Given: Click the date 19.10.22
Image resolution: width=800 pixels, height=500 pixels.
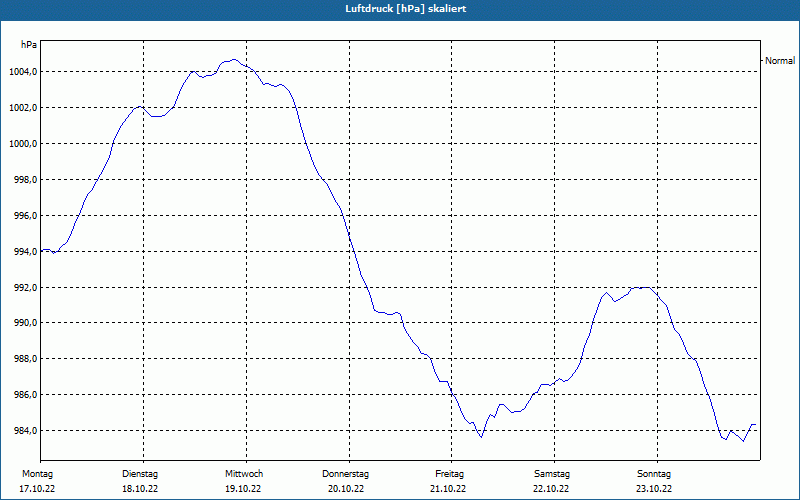Looking at the screenshot, I should (x=243, y=489).
